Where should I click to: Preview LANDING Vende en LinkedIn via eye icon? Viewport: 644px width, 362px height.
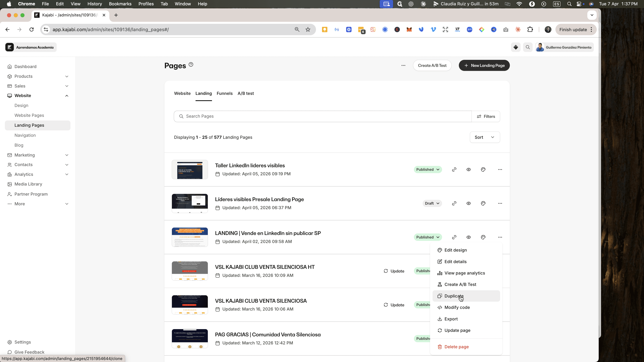tap(469, 237)
